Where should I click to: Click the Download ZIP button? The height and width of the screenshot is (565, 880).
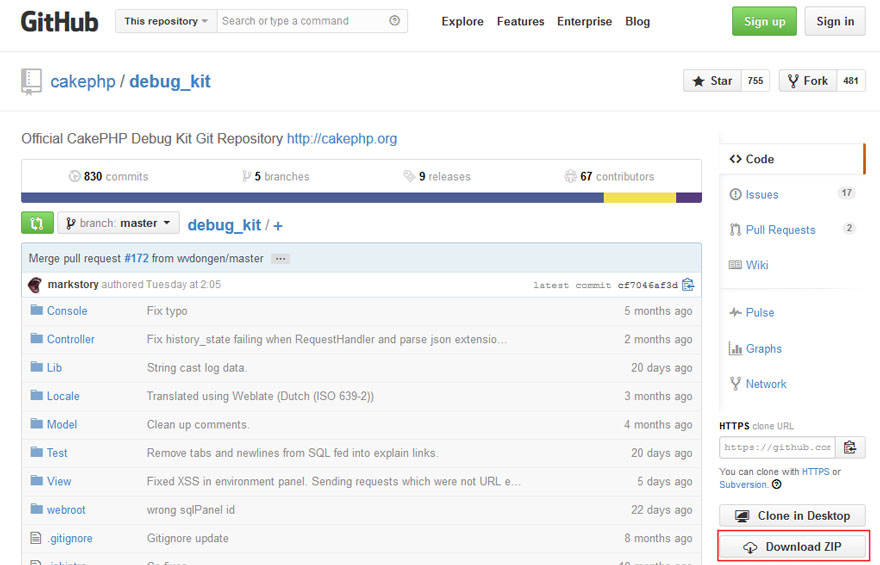792,546
